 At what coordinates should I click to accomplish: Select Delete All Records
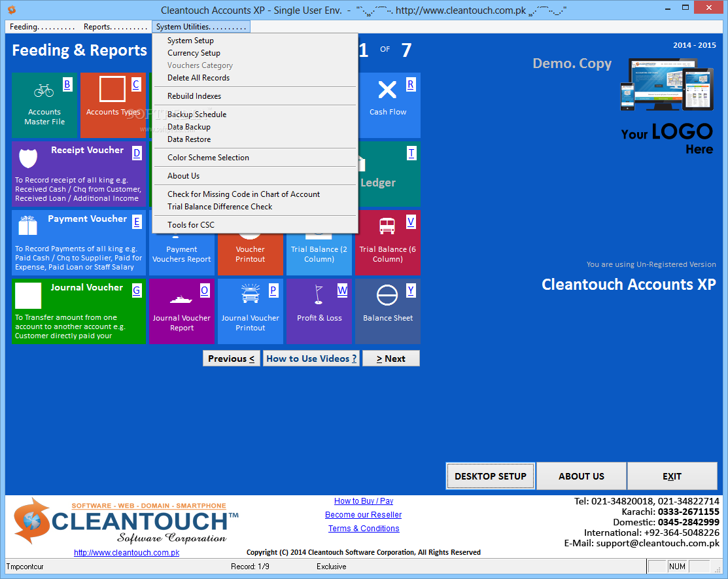point(255,78)
